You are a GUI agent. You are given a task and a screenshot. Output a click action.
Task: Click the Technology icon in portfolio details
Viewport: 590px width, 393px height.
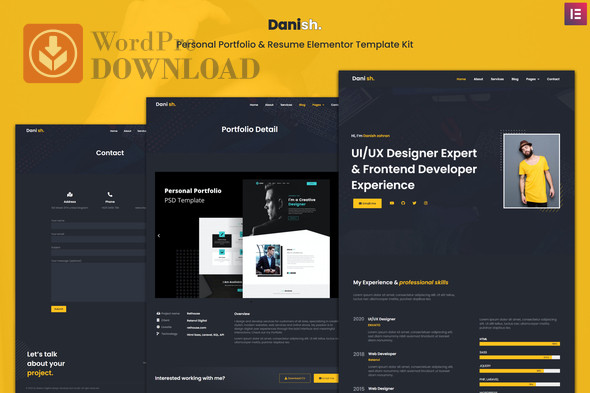point(158,334)
